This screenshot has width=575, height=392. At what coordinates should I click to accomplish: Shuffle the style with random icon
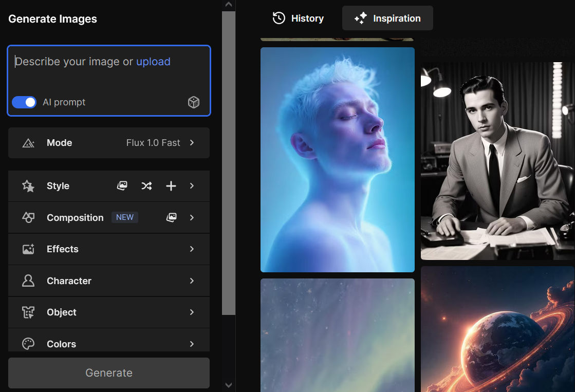(146, 186)
